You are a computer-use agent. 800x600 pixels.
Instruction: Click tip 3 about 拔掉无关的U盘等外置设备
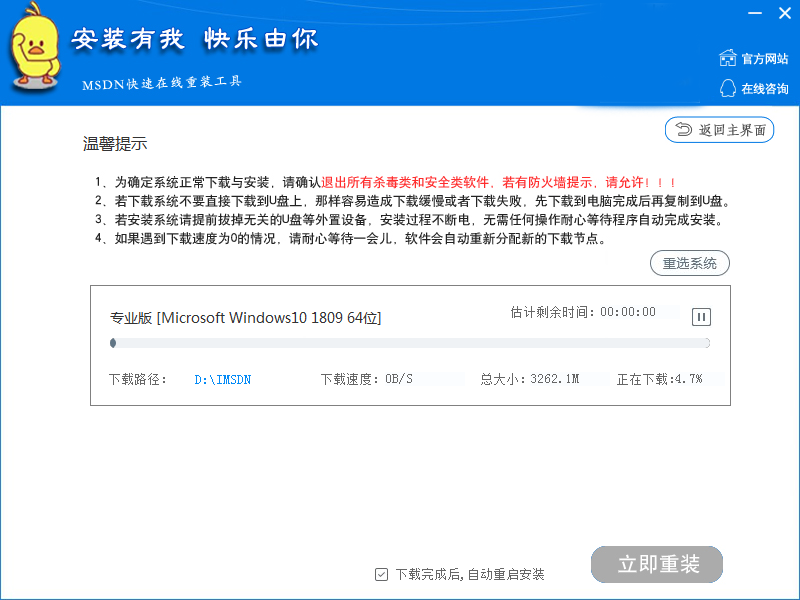coord(409,220)
